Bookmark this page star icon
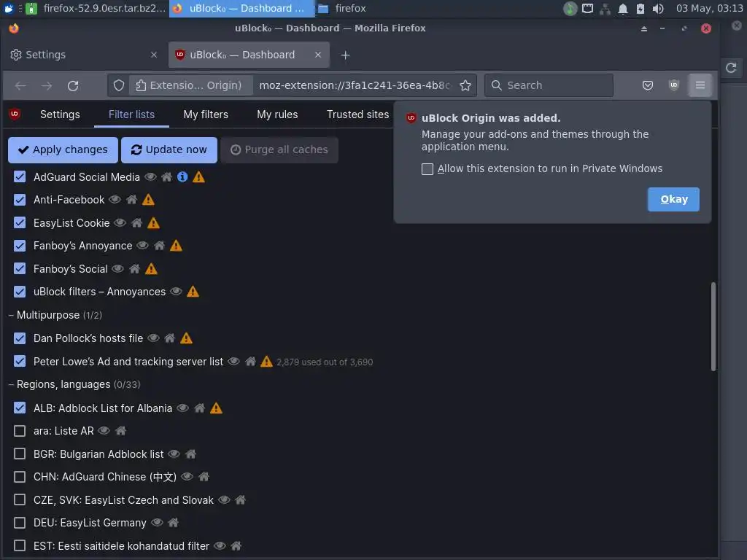Image resolution: width=747 pixels, height=560 pixels. click(465, 85)
